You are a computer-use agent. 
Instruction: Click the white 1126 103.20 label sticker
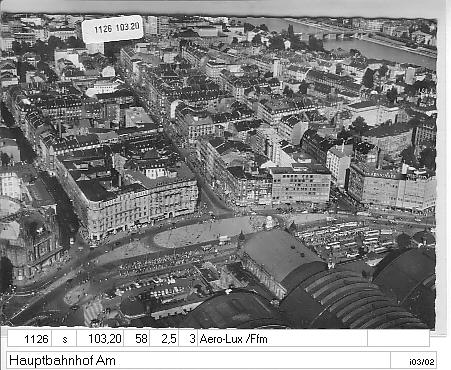point(113,29)
